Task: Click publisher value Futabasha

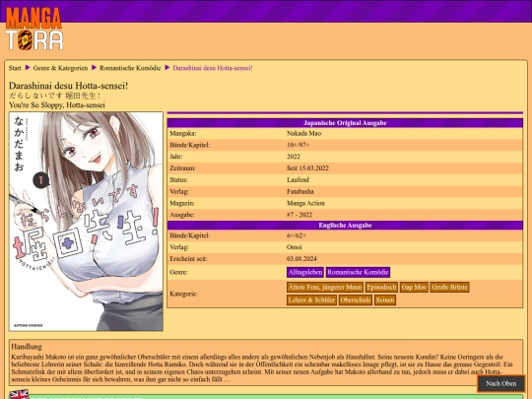Action: click(300, 191)
